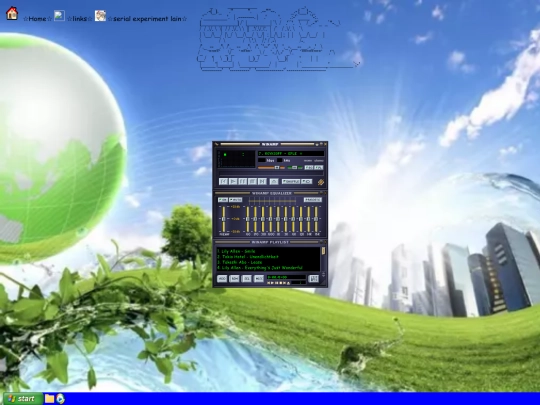Open the Windows XP start button
540x405 pixels.
click(x=23, y=398)
